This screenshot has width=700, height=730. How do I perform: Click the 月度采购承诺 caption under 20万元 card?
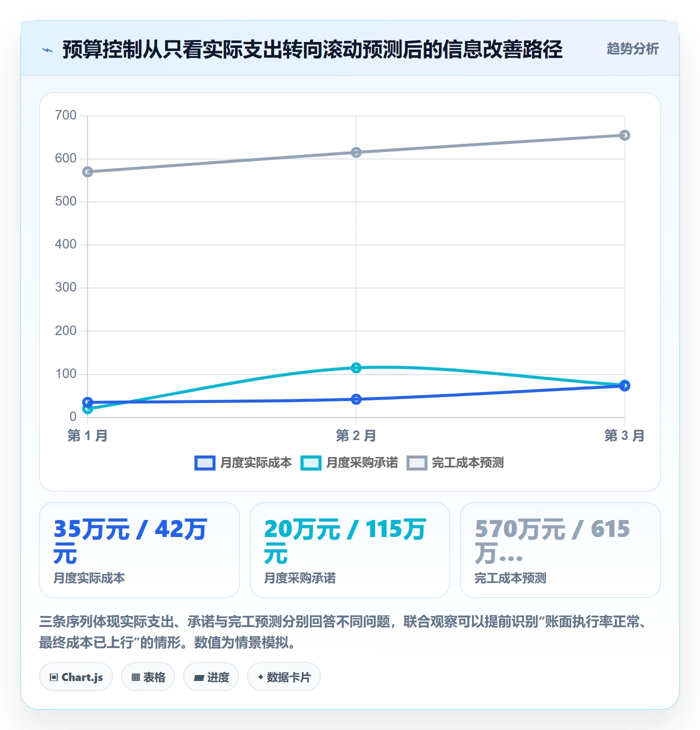pos(300,578)
